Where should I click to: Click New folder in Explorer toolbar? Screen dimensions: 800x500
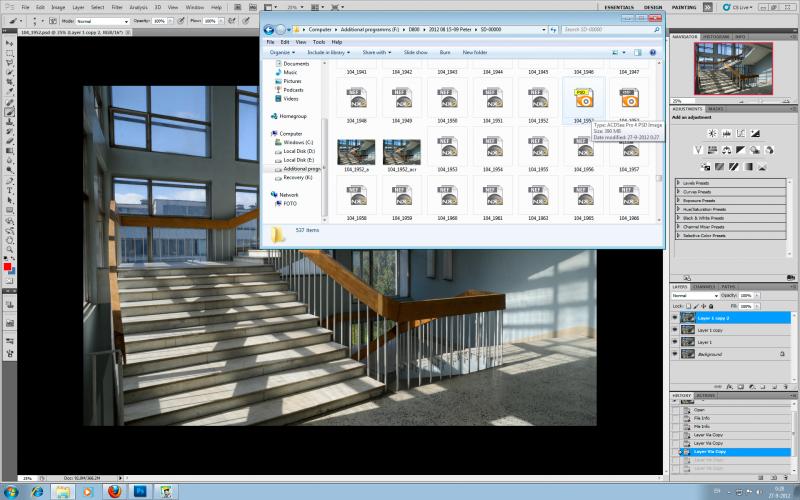coord(475,53)
